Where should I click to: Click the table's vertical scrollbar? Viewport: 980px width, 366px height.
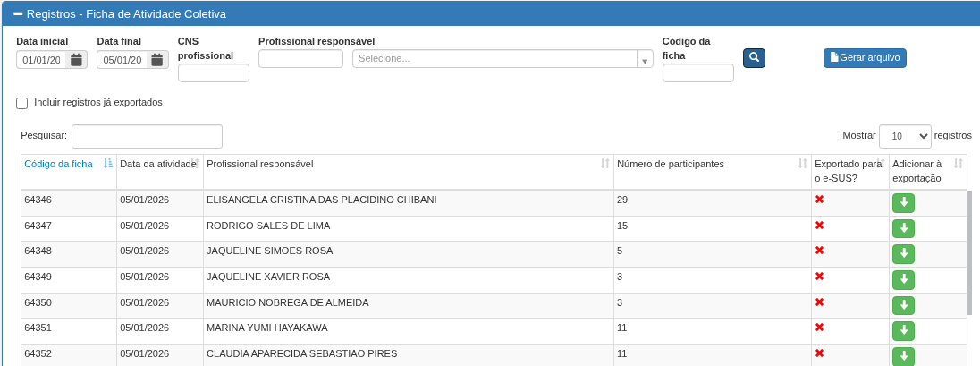969,252
